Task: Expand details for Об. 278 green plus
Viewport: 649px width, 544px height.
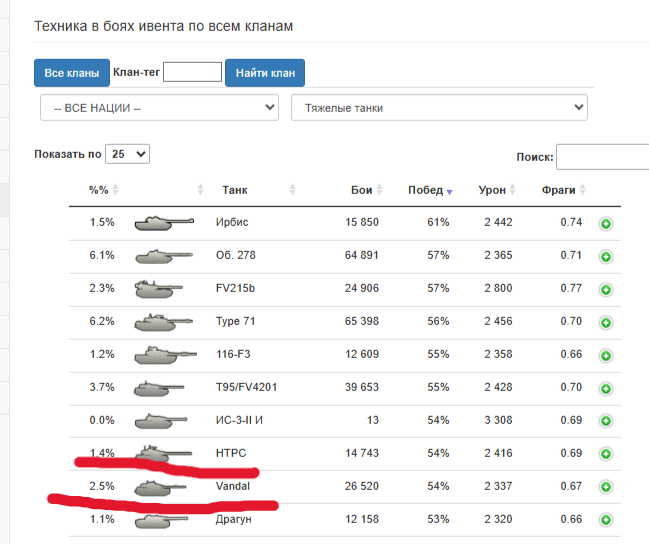Action: pyautogui.click(x=606, y=257)
